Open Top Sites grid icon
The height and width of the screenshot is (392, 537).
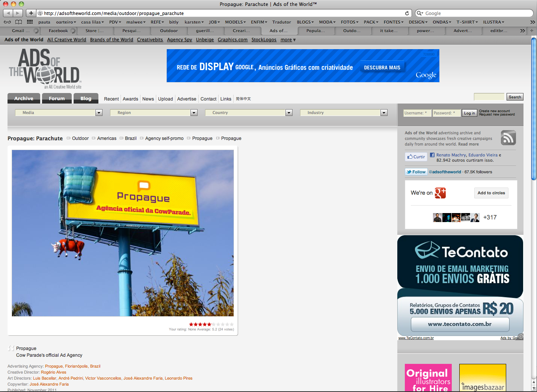coord(30,22)
